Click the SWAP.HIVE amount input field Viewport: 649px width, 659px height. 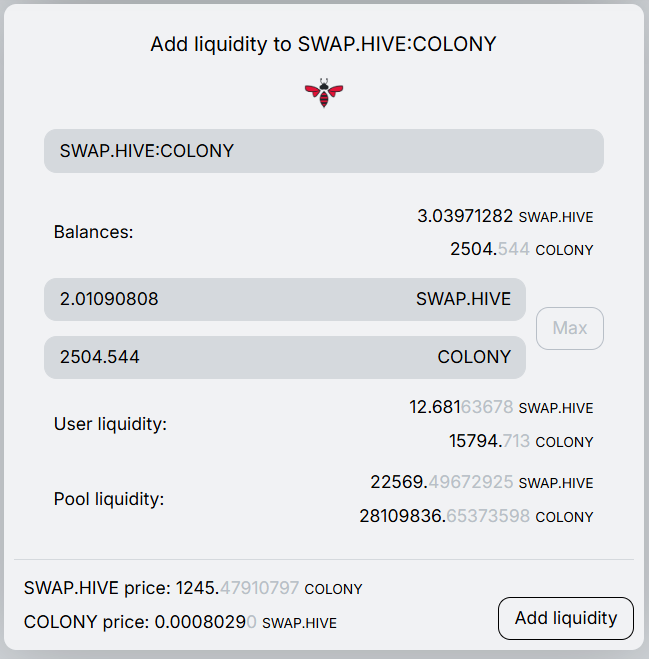(230, 299)
